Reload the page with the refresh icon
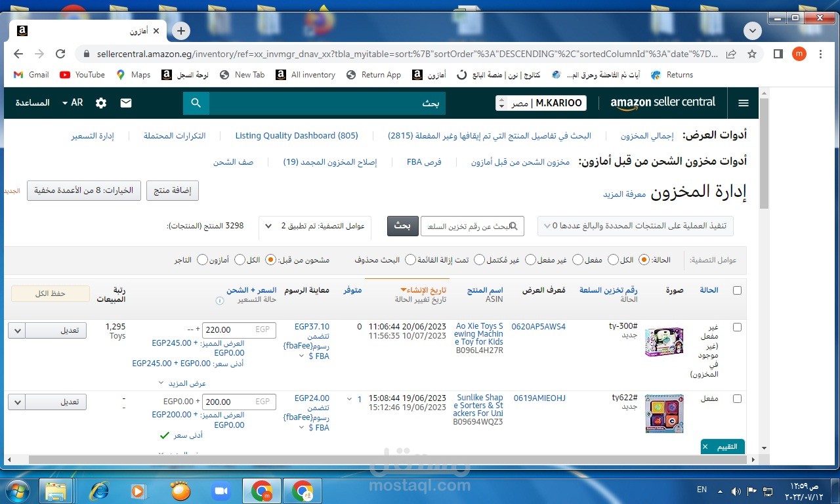This screenshot has height=504, width=840. 60,54
